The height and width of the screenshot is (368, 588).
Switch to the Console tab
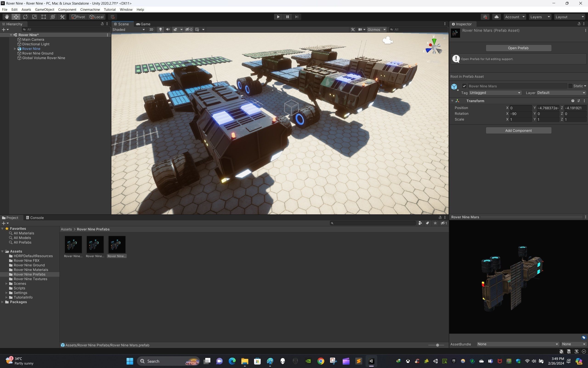pos(35,218)
